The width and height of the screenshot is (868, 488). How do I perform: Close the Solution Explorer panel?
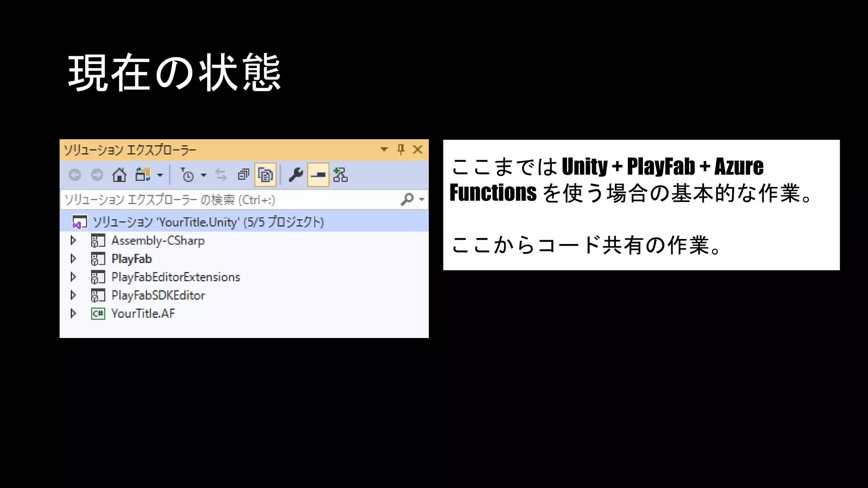point(417,150)
